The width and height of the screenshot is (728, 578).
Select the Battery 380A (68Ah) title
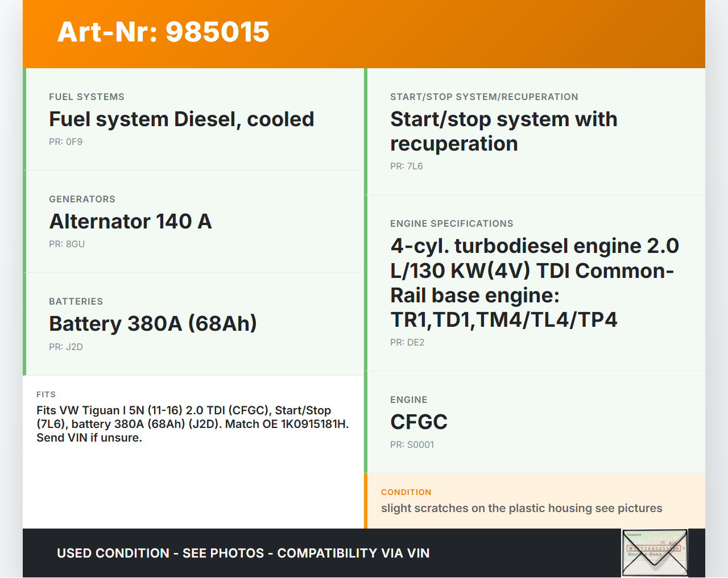pos(152,324)
